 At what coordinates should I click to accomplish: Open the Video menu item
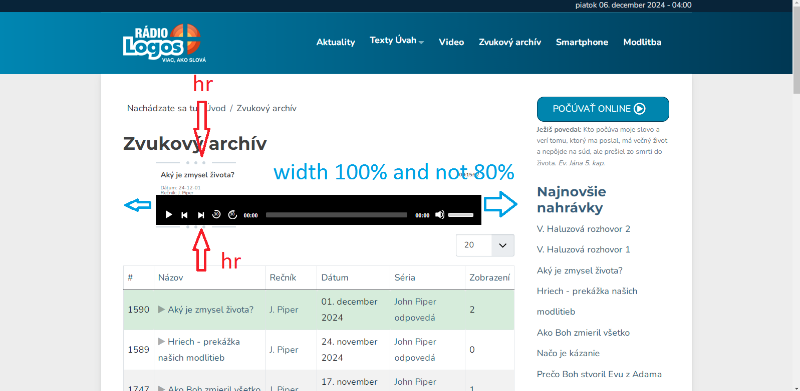click(x=452, y=42)
